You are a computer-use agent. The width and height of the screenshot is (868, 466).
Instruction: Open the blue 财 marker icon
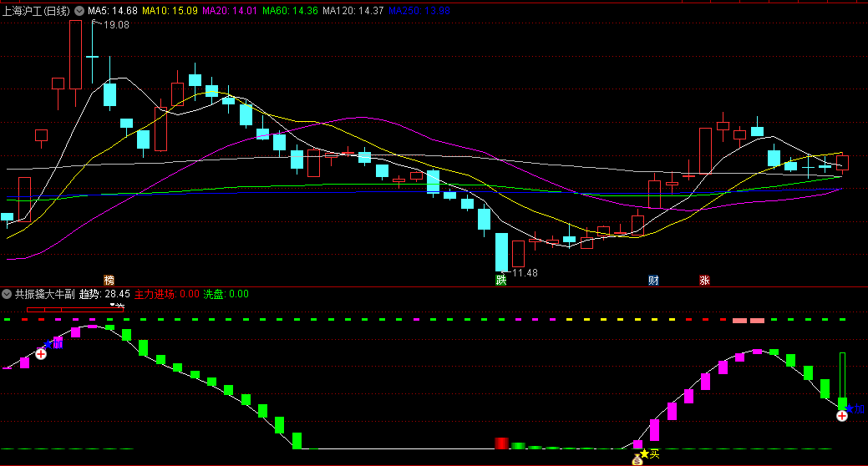[653, 280]
